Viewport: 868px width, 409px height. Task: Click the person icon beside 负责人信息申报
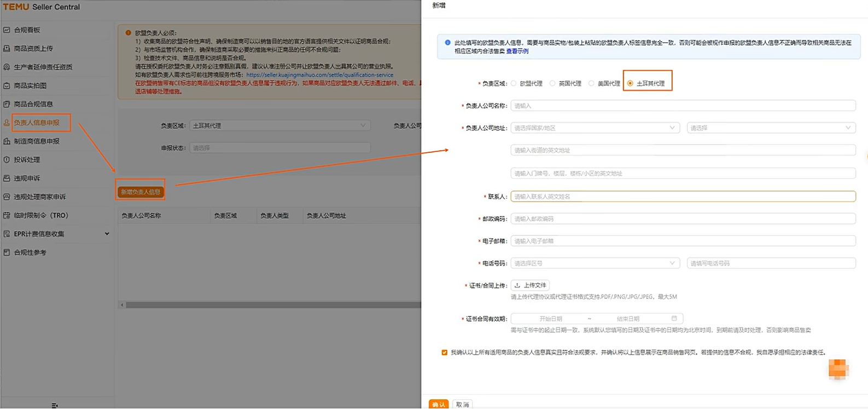[x=7, y=123]
